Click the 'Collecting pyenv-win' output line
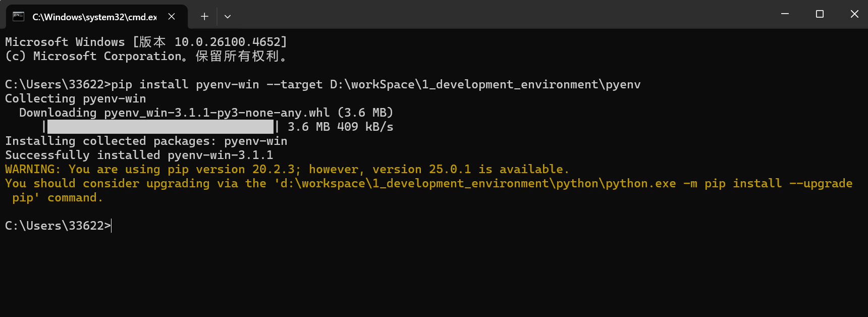 pyautogui.click(x=75, y=98)
